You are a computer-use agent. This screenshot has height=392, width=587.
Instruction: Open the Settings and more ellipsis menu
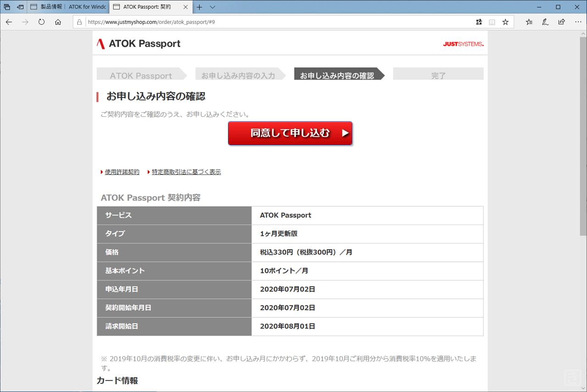(x=577, y=22)
